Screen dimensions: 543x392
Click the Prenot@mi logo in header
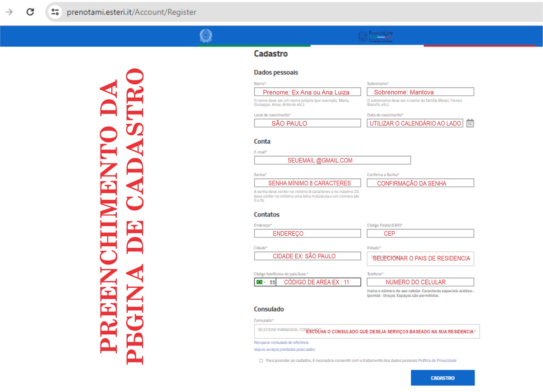(375, 36)
